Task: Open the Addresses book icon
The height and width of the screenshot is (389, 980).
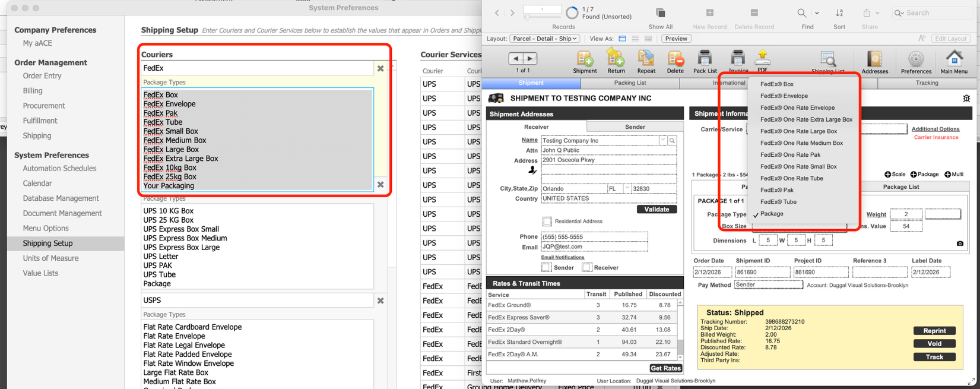Action: coord(874,58)
